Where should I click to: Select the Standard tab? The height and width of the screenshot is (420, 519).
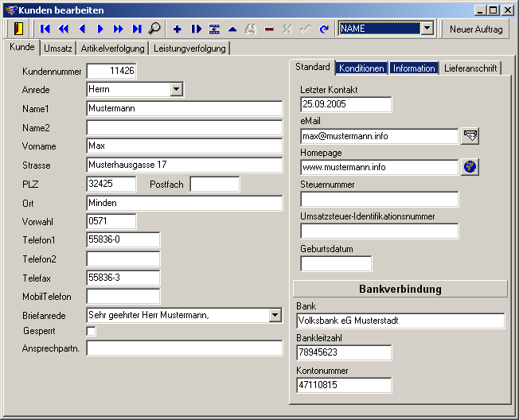pyautogui.click(x=313, y=67)
